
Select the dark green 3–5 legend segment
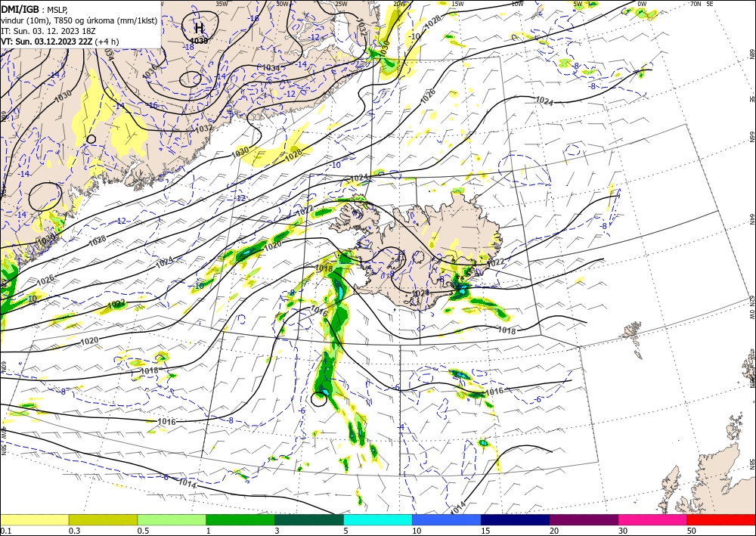pos(309,519)
